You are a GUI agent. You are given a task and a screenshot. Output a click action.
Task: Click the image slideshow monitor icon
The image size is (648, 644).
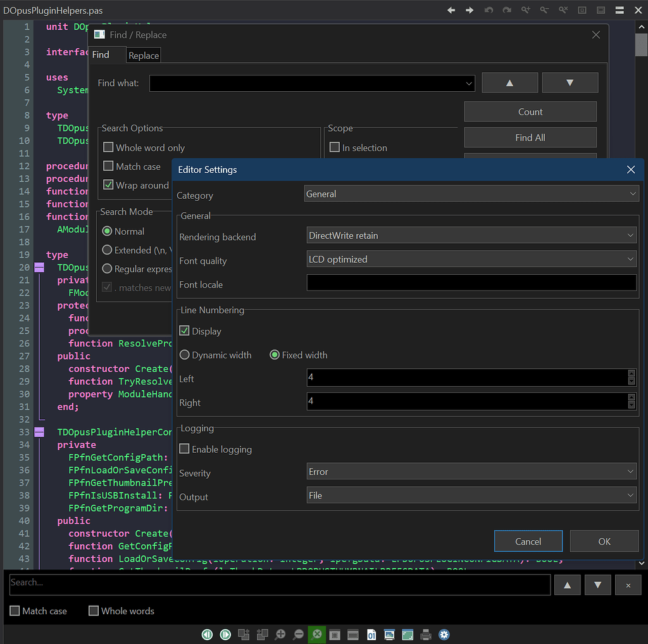389,634
